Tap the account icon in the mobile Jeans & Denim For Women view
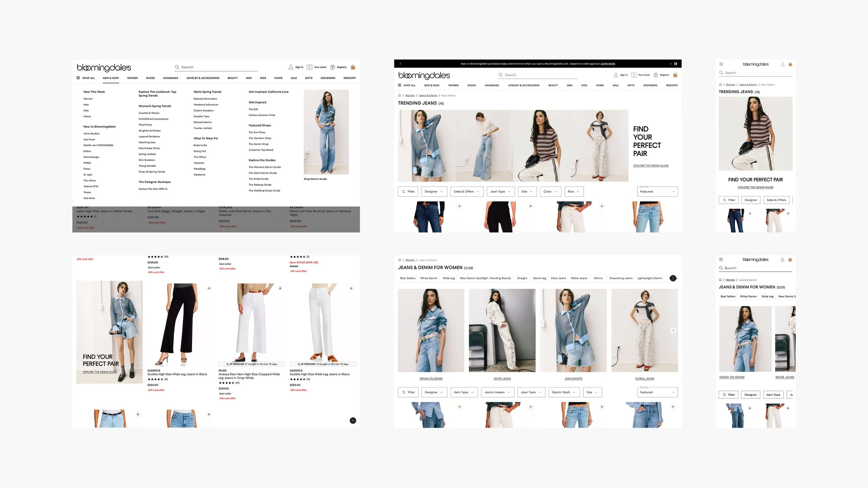 click(782, 260)
